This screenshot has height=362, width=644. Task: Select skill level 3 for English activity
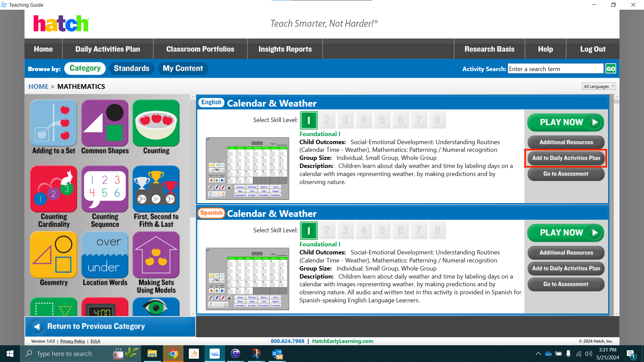click(x=345, y=120)
